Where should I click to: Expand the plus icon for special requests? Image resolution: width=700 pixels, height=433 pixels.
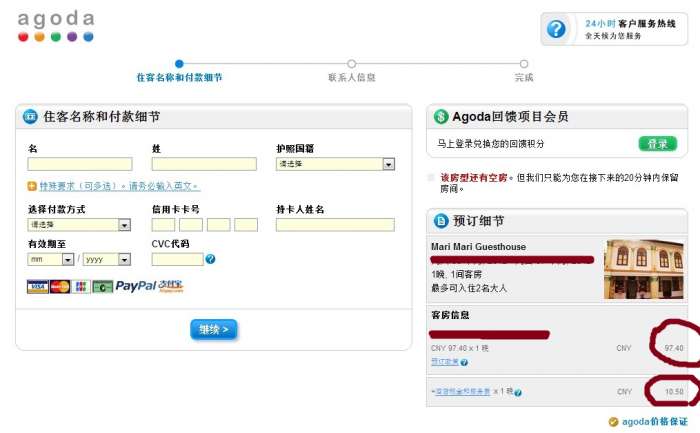pos(32,186)
